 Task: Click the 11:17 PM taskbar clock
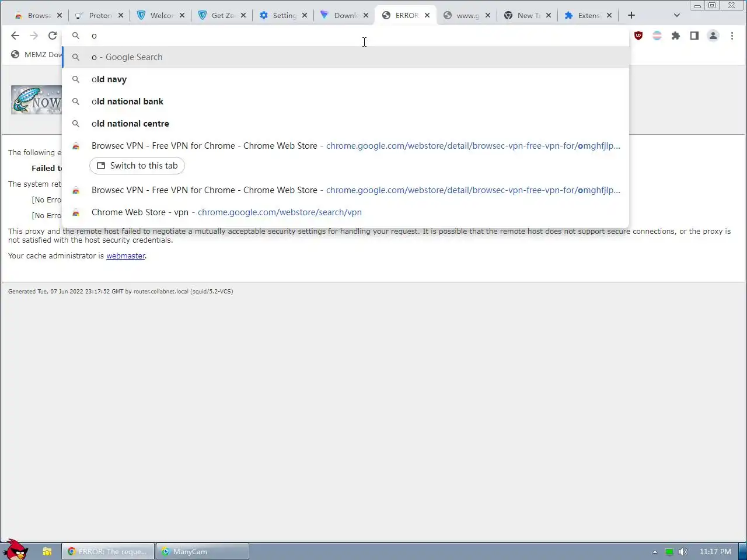tap(715, 552)
